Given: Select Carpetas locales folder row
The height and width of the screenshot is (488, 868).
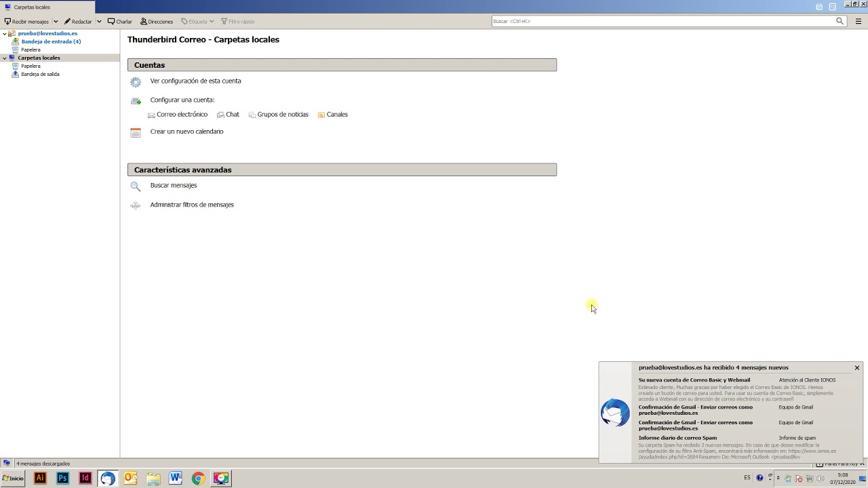Looking at the screenshot, I should coord(60,58).
